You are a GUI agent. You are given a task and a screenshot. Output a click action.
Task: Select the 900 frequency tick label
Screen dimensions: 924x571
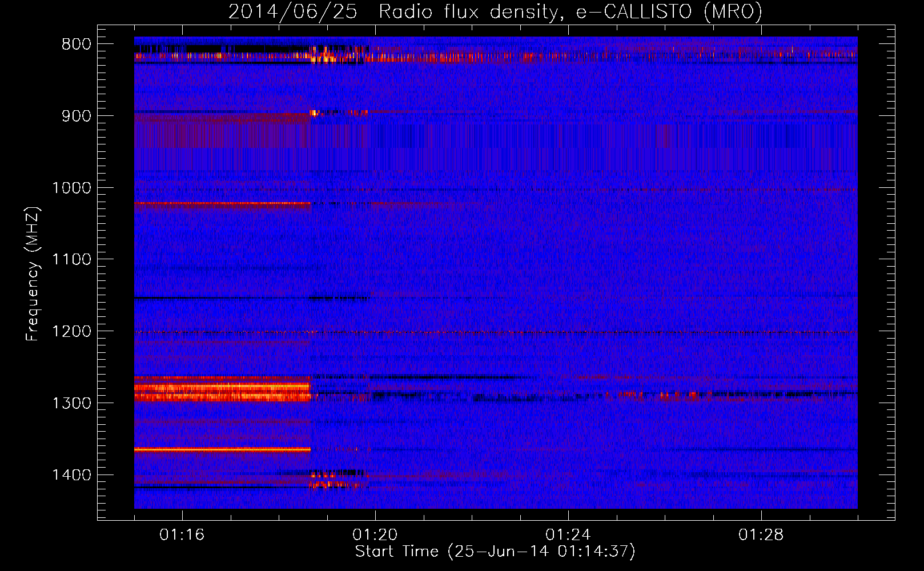pos(77,116)
